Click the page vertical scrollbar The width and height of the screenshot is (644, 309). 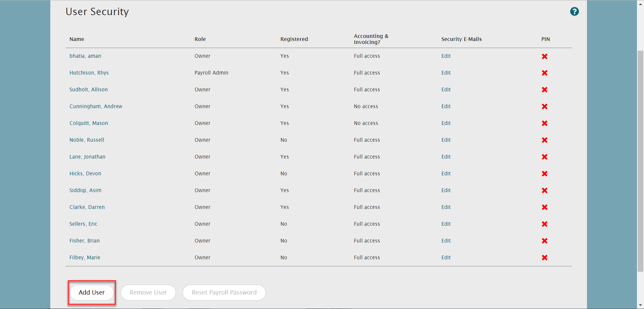tap(640, 161)
